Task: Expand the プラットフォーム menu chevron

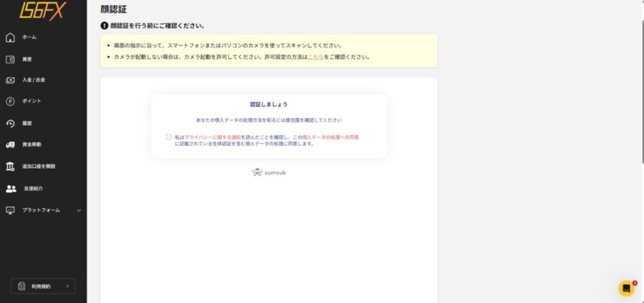Action: coord(79,210)
